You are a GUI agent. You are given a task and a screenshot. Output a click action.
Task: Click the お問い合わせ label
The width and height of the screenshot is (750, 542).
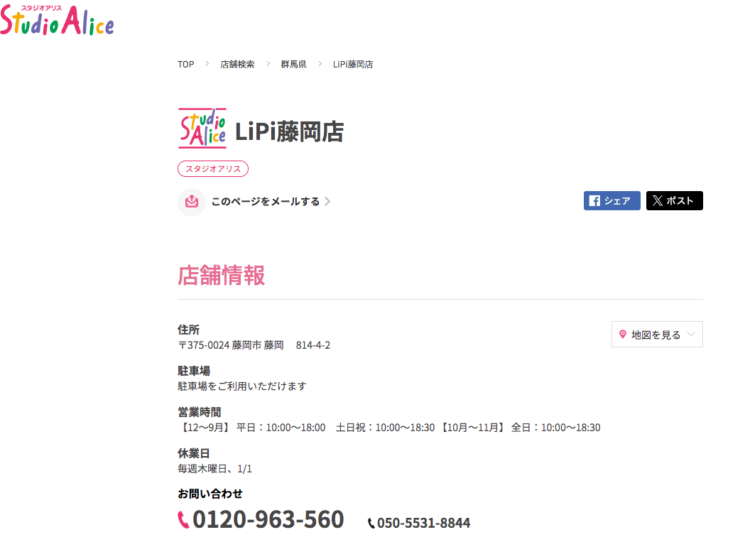pos(210,494)
